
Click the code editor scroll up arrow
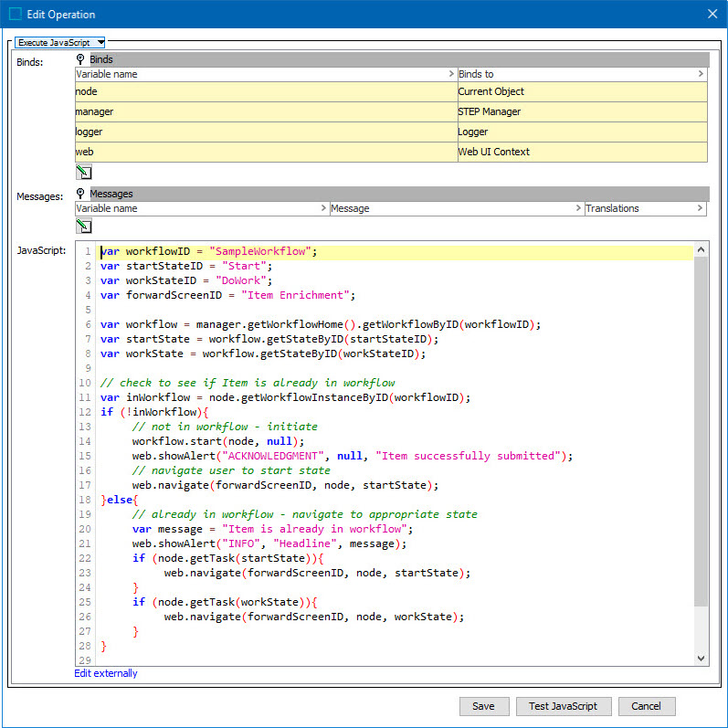tap(701, 249)
